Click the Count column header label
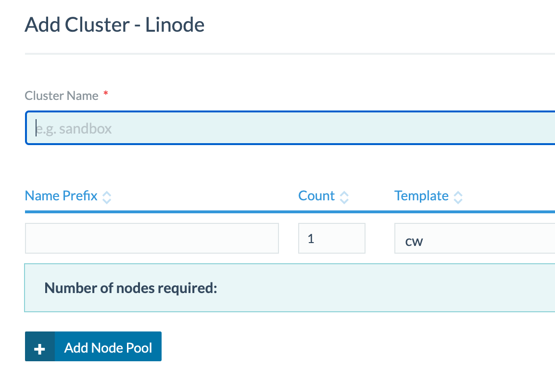Screen dimensions: 555x392 316,196
